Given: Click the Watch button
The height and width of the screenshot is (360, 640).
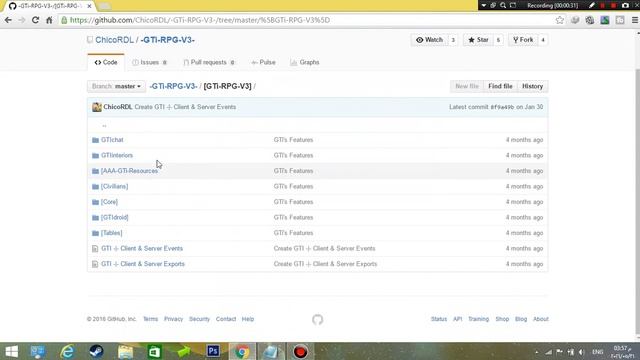Looking at the screenshot, I should click(429, 40).
